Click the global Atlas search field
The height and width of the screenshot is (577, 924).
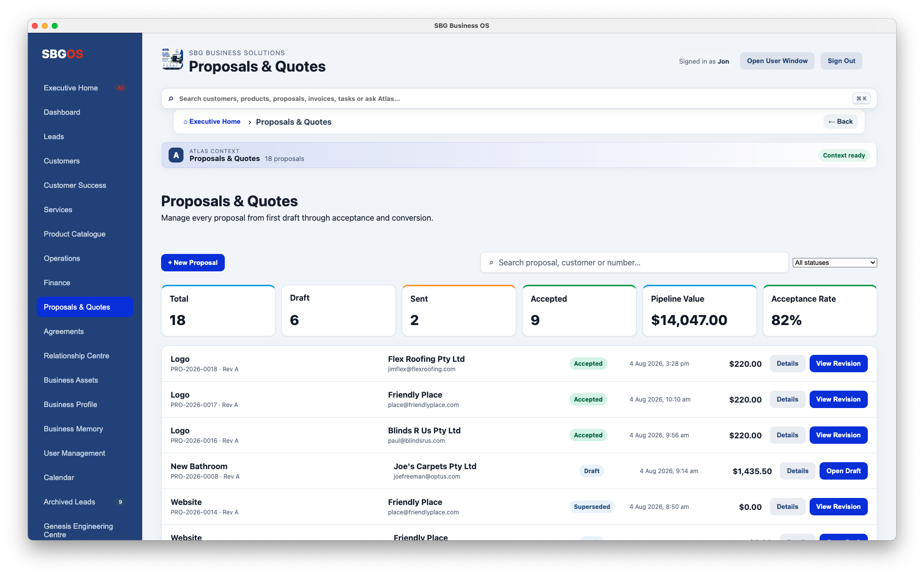pos(519,98)
